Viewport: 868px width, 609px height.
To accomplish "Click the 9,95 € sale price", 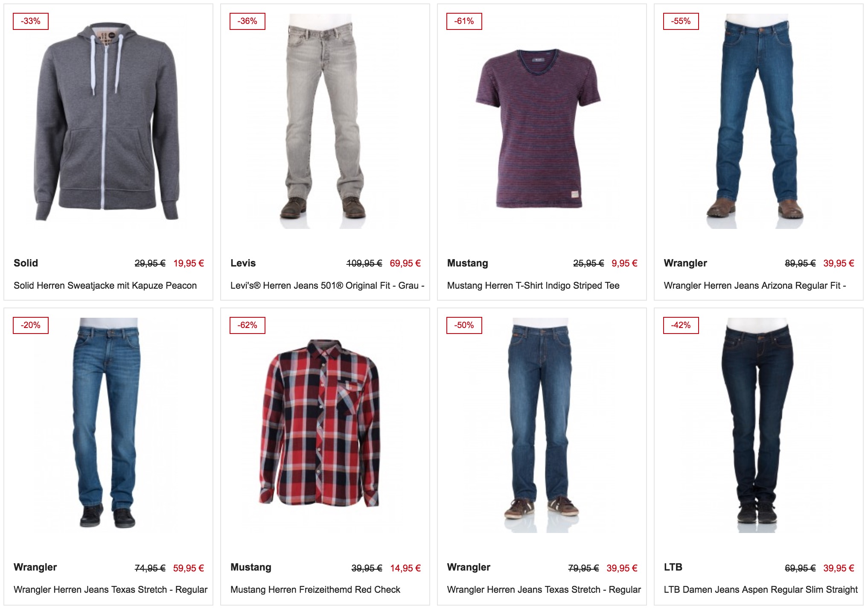I will [x=624, y=264].
